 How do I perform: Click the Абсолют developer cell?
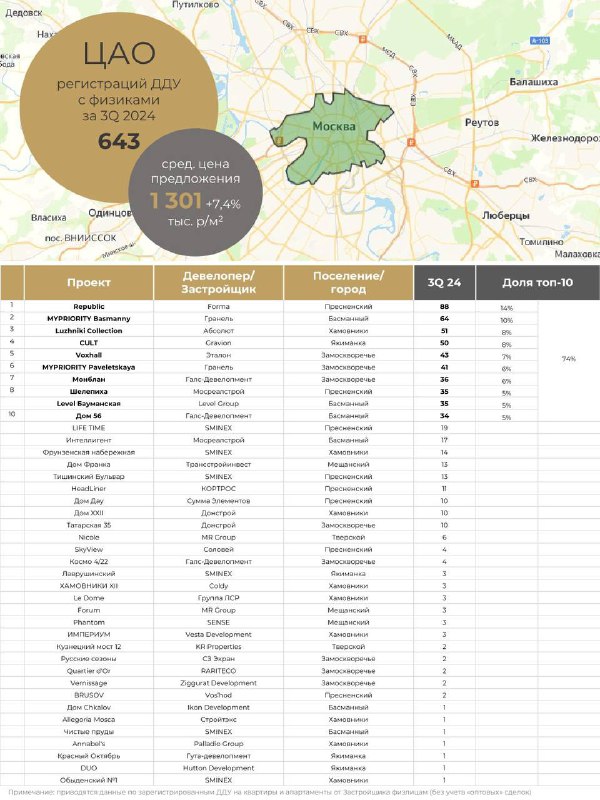click(218, 331)
